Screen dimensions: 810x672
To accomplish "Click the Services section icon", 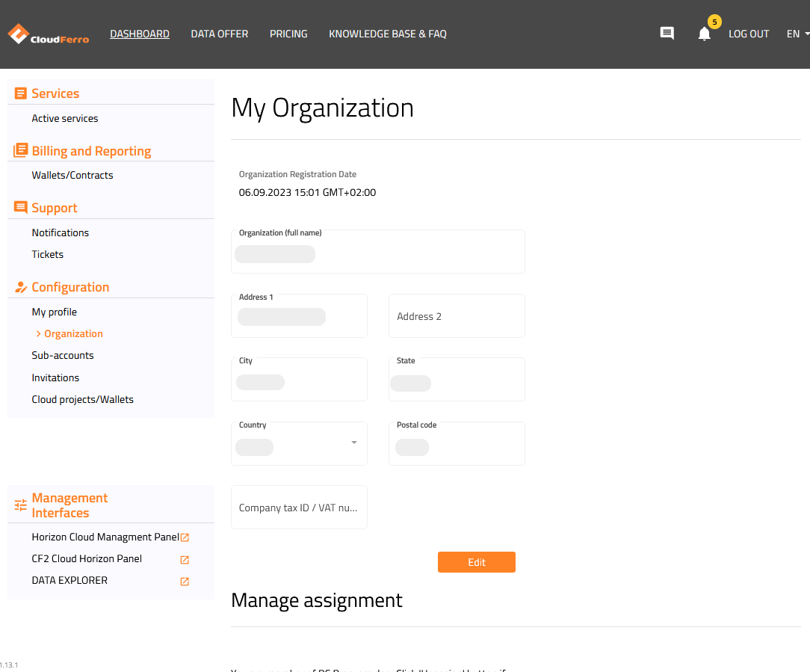I will [20, 93].
